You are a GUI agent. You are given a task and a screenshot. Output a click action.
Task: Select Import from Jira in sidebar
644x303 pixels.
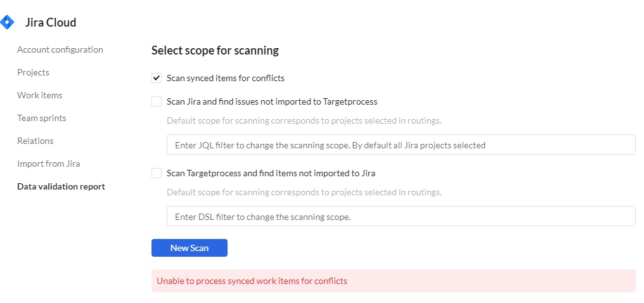coord(49,164)
